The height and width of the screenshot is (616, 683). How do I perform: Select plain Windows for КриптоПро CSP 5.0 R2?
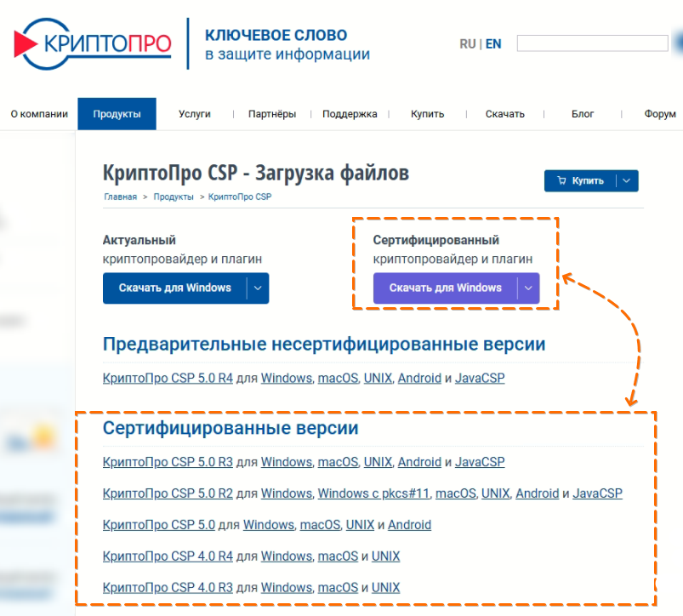coord(287,493)
